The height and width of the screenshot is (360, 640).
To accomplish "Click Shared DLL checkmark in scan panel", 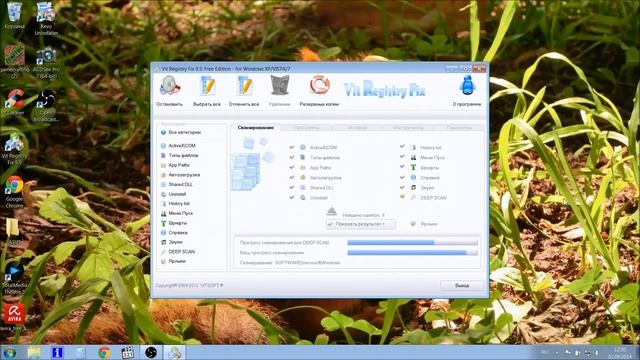I will click(x=292, y=187).
